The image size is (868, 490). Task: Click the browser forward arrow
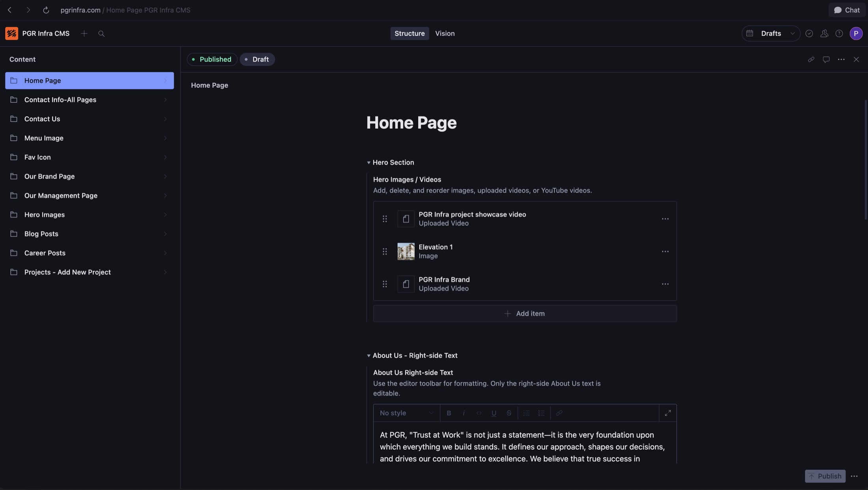(28, 10)
